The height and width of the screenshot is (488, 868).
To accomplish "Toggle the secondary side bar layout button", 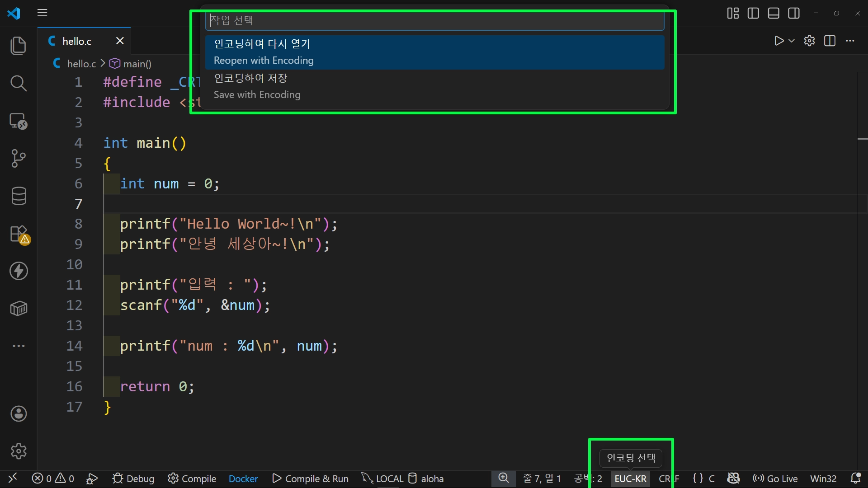I will point(794,13).
